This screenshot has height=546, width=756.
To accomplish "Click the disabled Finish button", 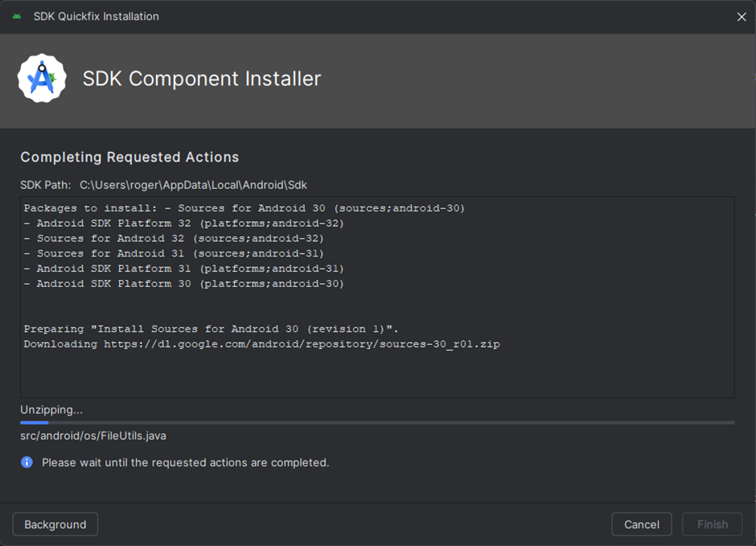I will point(712,524).
